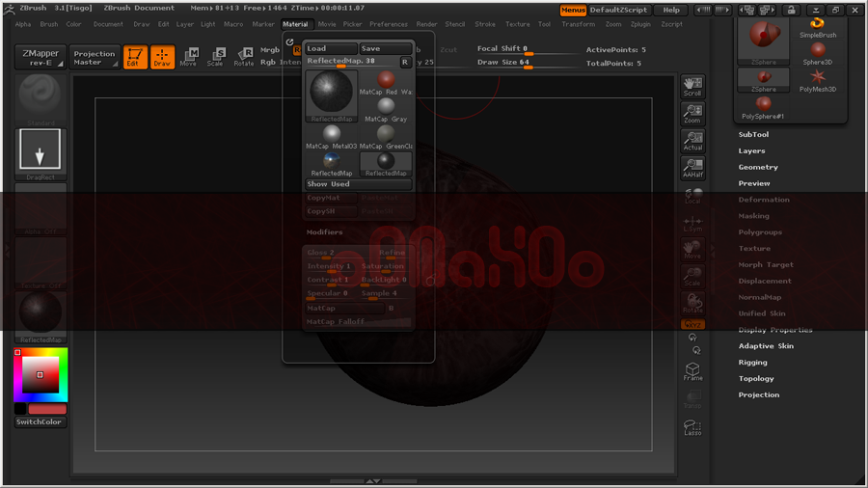Open the DragRect stroke selector
The height and width of the screenshot is (488, 868).
(x=41, y=153)
